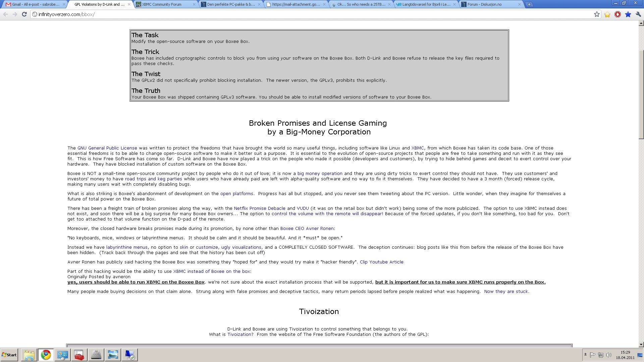Open the GNU General Public License link
Screen dimensions: 644x362
pyautogui.click(x=107, y=148)
